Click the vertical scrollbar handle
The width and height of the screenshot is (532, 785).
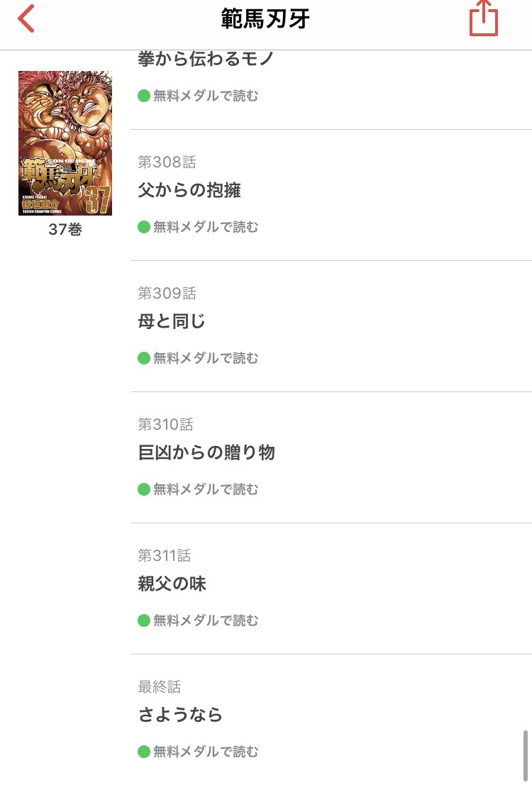tap(525, 755)
